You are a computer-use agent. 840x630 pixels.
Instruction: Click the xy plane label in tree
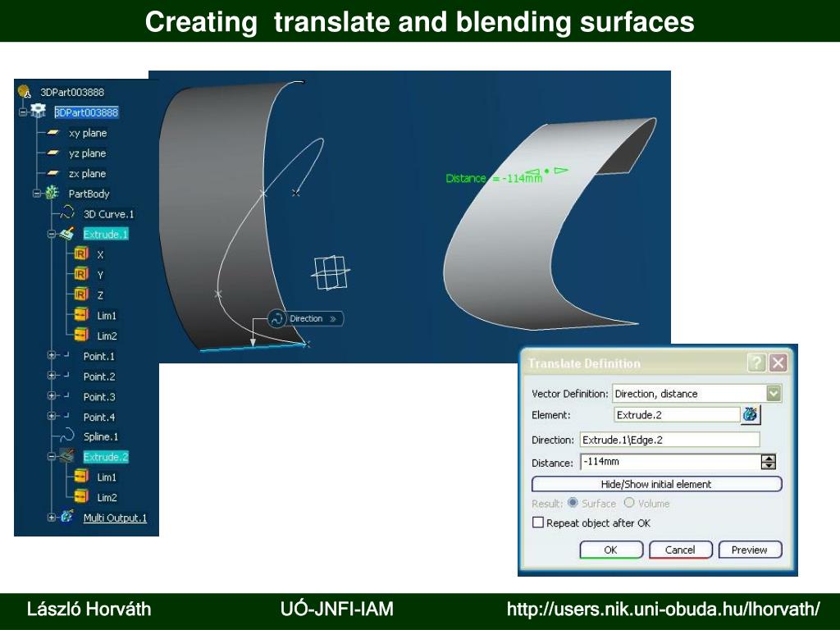88,133
